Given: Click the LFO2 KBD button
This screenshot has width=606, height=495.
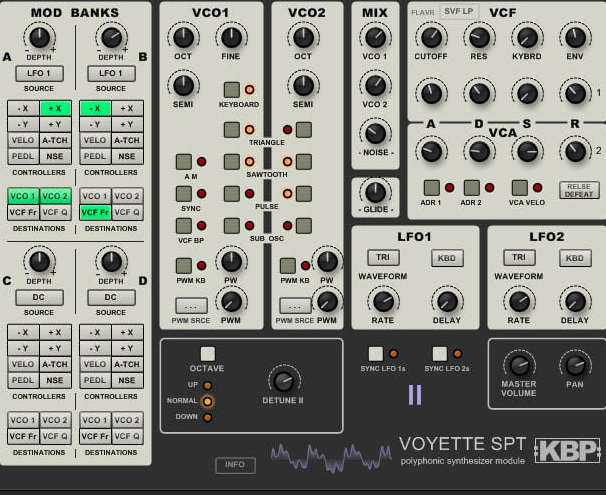Looking at the screenshot, I should [575, 258].
